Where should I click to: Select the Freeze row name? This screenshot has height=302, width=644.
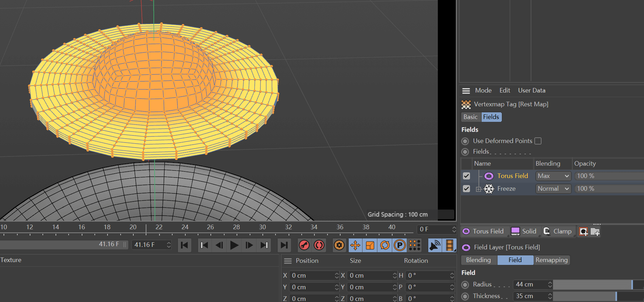506,189
